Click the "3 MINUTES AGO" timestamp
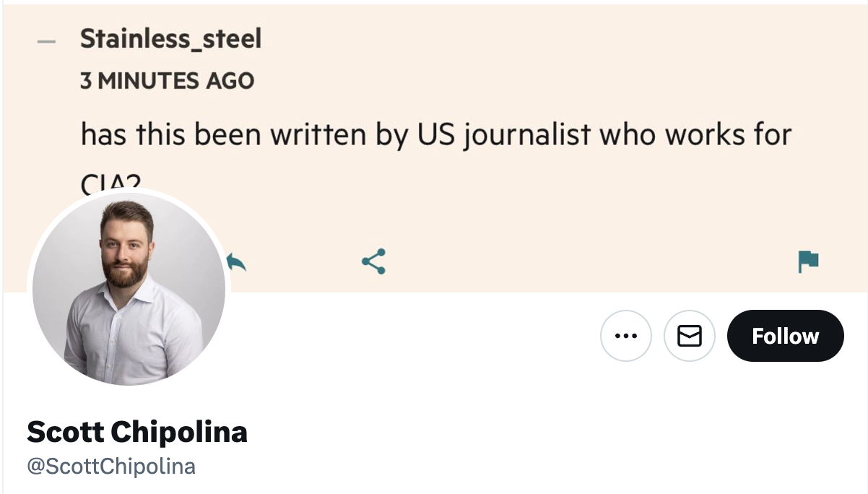Image resolution: width=868 pixels, height=494 pixels. click(167, 81)
